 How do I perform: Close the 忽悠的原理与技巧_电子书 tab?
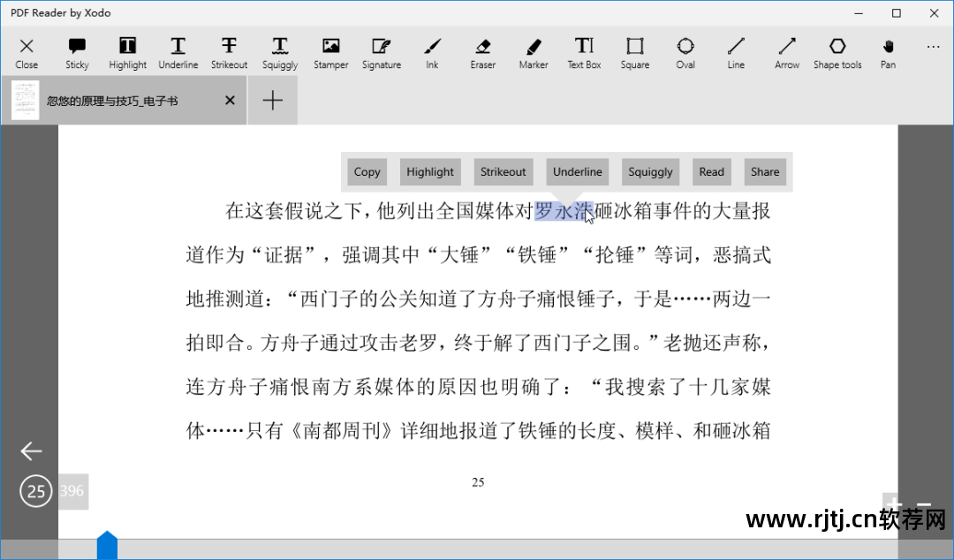point(230,101)
